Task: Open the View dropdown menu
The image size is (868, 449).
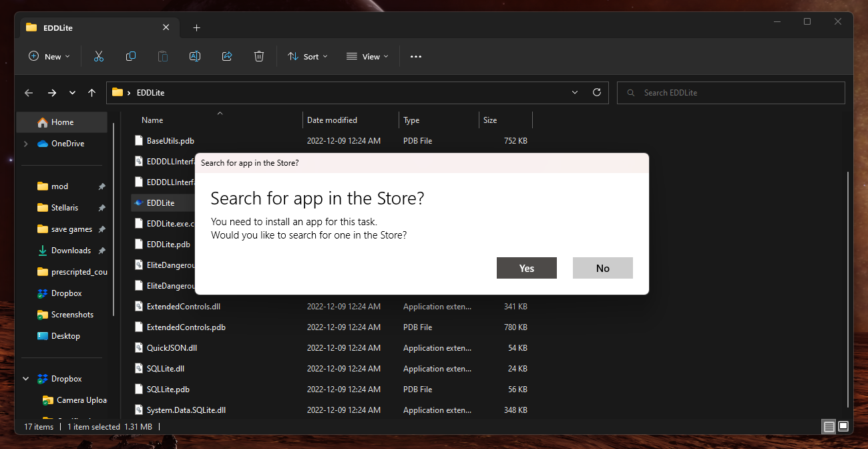Action: [x=368, y=57]
